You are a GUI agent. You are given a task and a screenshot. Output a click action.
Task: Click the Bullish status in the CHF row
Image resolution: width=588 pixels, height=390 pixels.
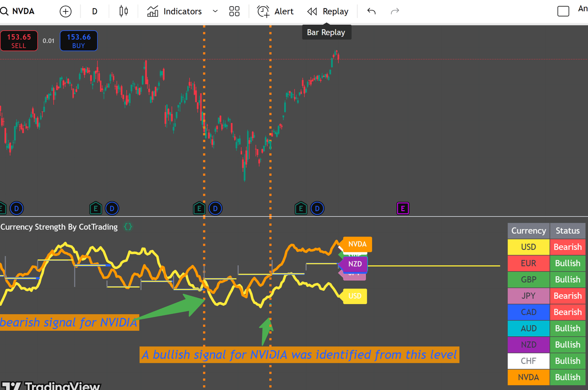[568, 361]
